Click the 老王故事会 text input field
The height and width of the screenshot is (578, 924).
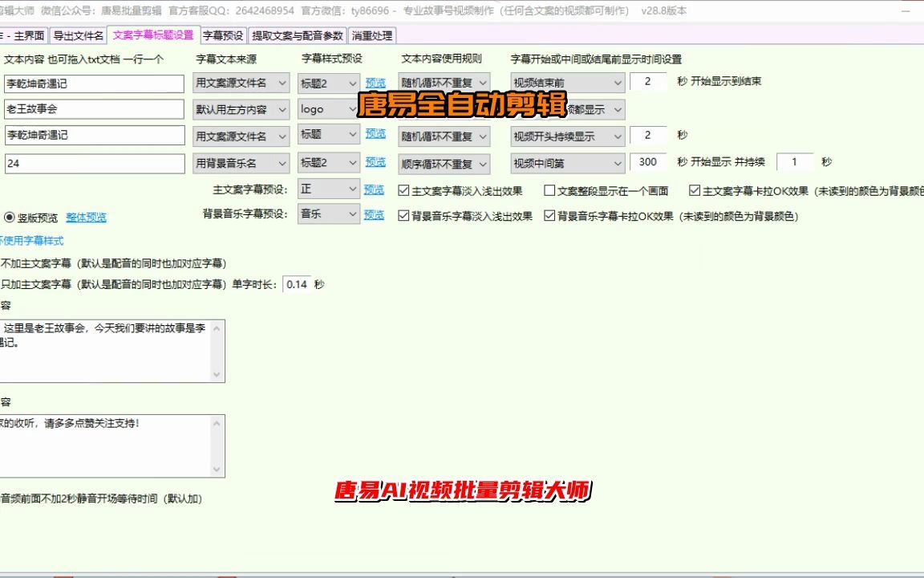point(94,109)
